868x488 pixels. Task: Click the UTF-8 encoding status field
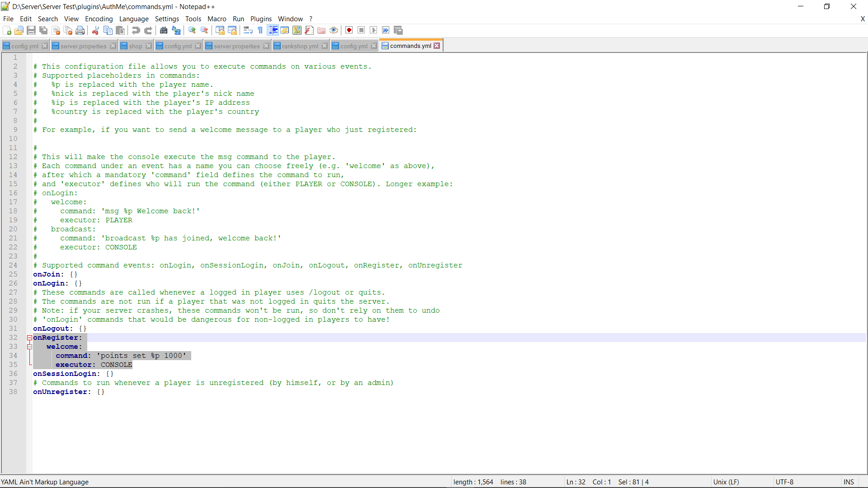pos(784,482)
